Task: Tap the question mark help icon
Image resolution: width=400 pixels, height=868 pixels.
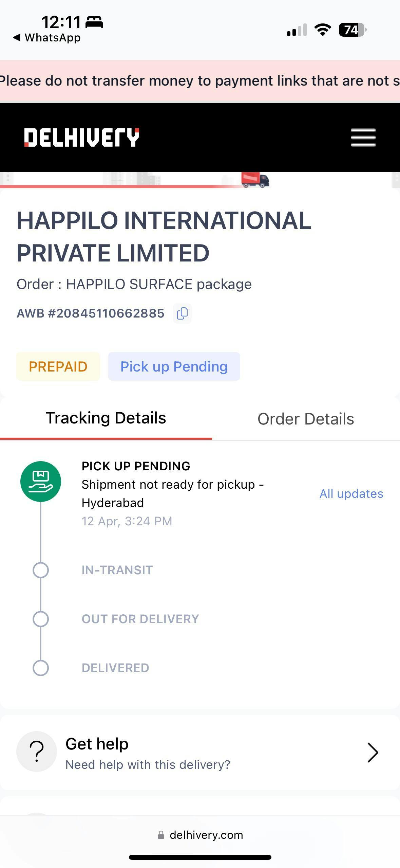Action: click(x=37, y=751)
